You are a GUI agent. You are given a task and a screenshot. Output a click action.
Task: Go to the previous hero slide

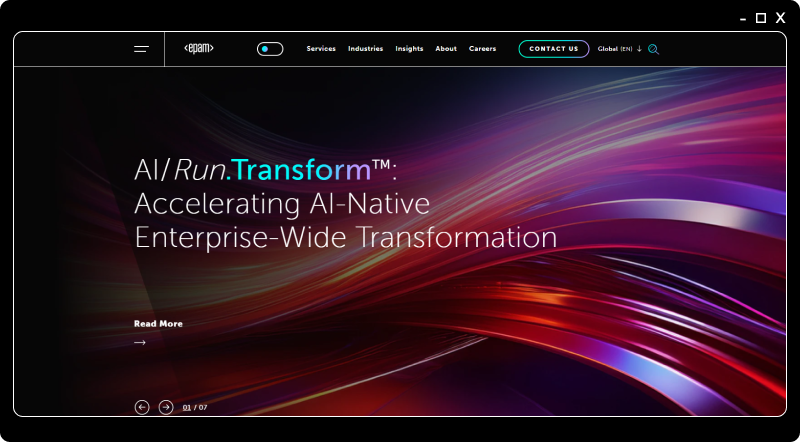pos(142,407)
